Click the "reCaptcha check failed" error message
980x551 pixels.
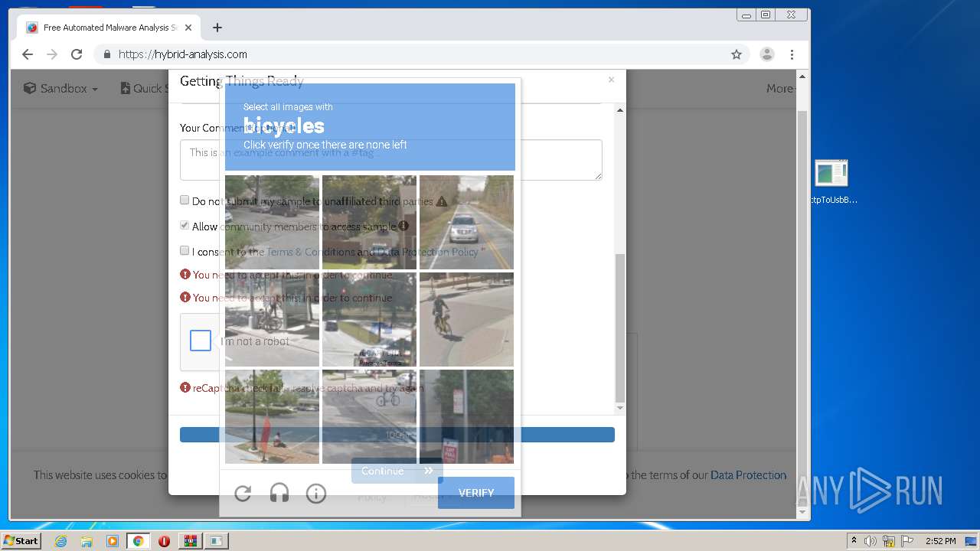pos(308,388)
